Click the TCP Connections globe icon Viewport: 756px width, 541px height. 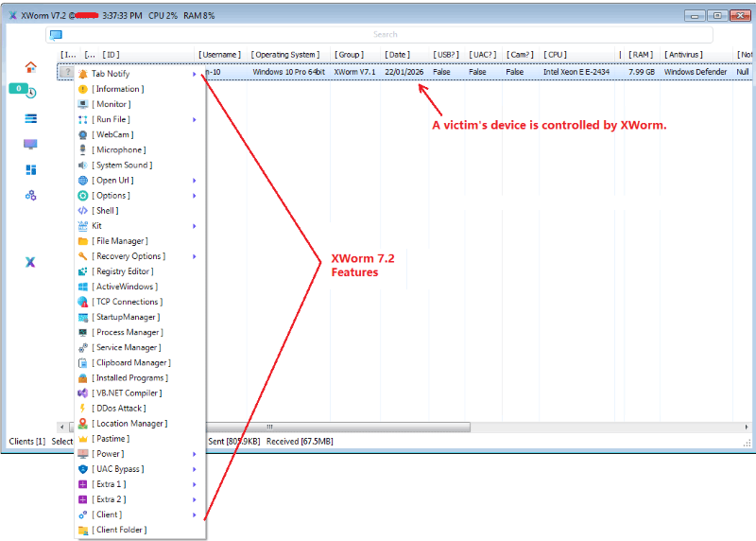(x=83, y=302)
